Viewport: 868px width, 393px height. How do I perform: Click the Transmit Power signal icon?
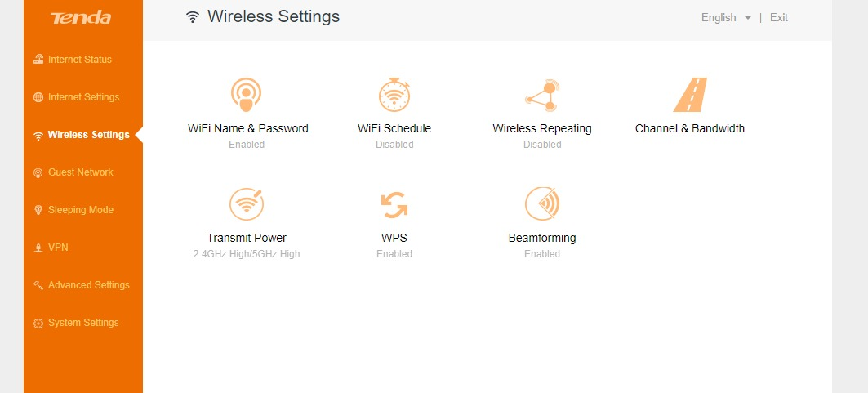point(247,204)
